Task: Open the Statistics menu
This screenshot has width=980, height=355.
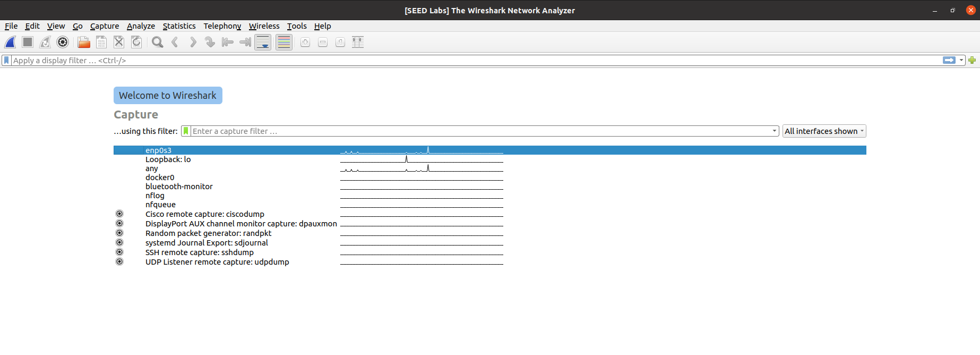Action: point(179,26)
